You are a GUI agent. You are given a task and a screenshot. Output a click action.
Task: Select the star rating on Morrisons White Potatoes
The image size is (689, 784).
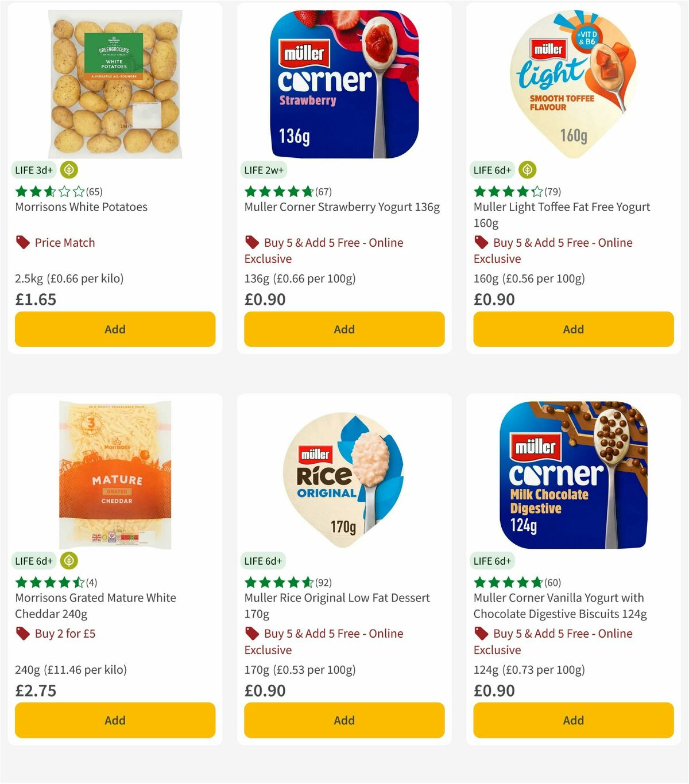[48, 192]
